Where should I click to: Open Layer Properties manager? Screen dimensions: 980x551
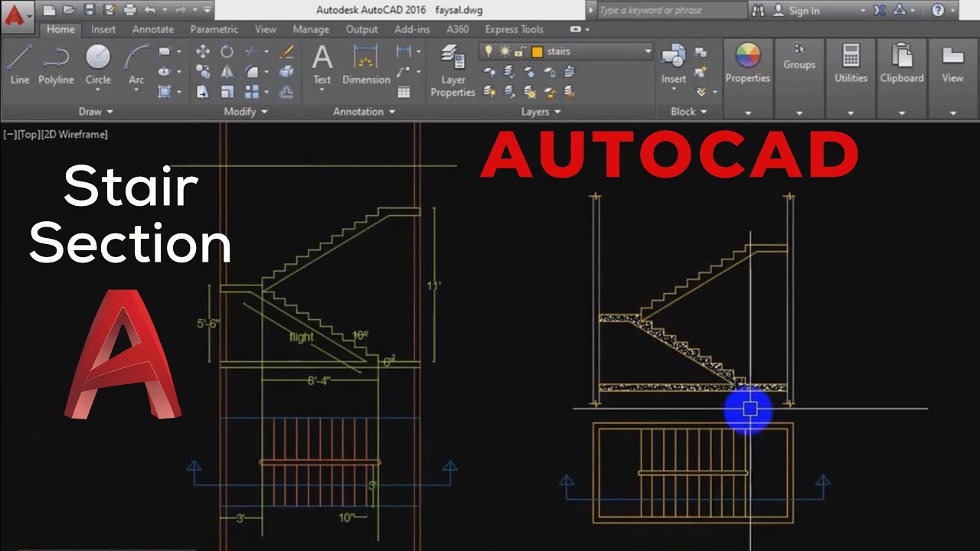click(x=452, y=70)
